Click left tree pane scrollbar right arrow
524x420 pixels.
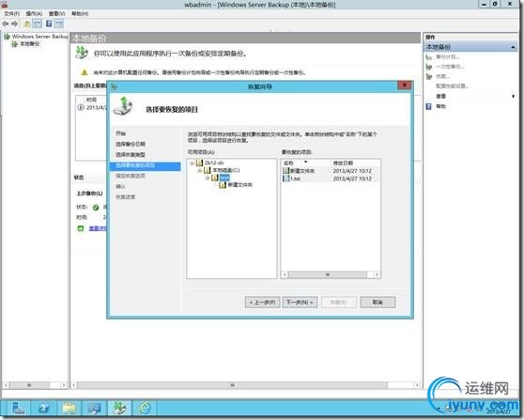coord(64,385)
